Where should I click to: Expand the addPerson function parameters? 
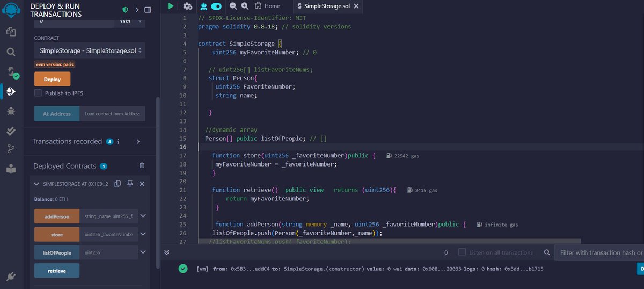(x=143, y=216)
